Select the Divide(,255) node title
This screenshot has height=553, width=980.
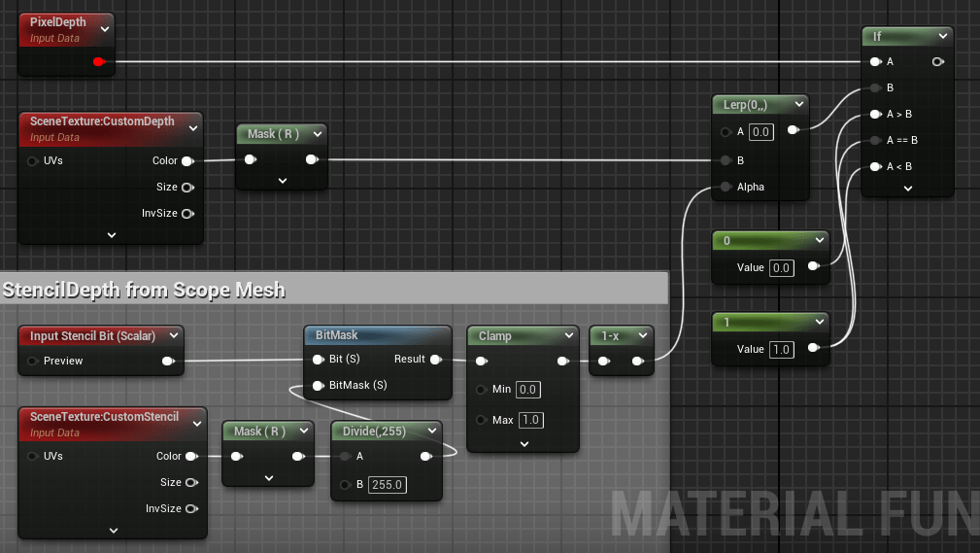(x=376, y=431)
